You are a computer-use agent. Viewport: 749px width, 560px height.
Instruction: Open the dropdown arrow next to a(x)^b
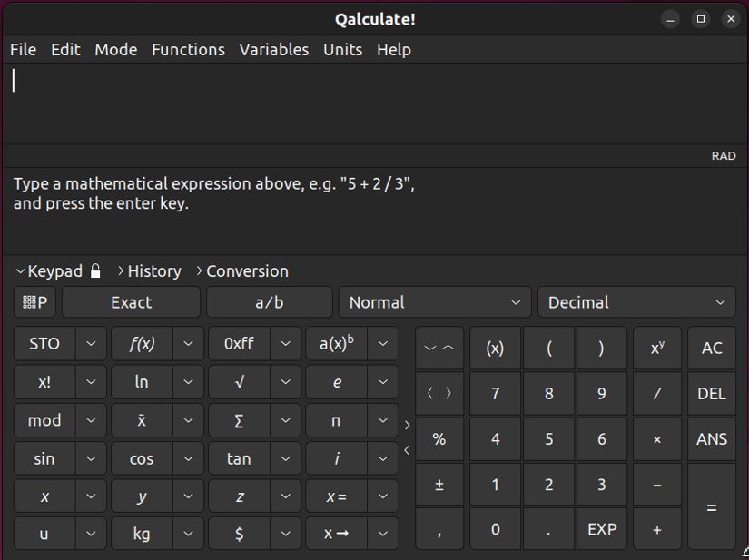(x=382, y=344)
